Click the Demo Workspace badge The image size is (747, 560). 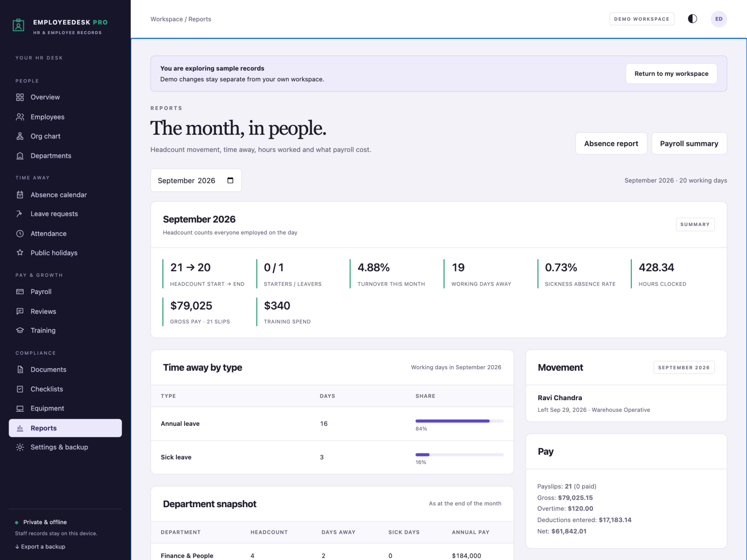point(642,19)
